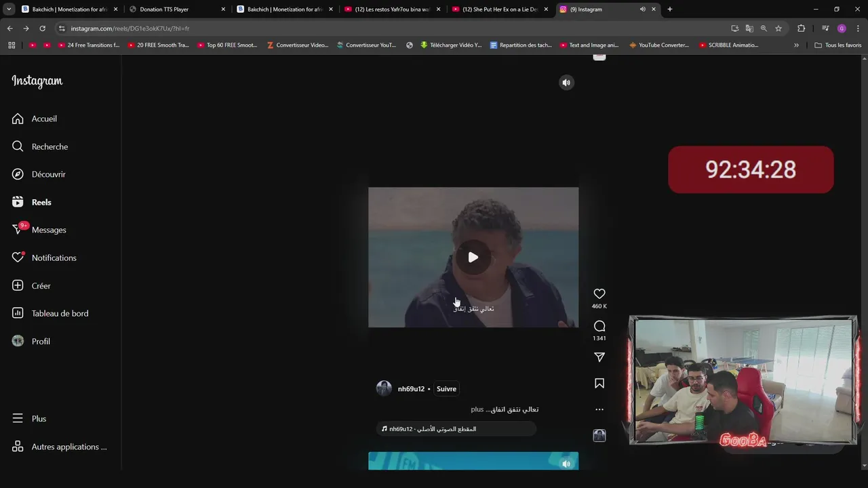The height and width of the screenshot is (488, 868).
Task: Open original audio chip nh69u12
Action: (456, 429)
